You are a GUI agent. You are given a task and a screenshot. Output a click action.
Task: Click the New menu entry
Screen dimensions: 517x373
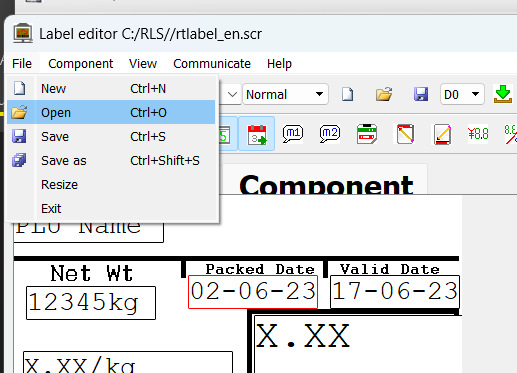pyautogui.click(x=111, y=89)
